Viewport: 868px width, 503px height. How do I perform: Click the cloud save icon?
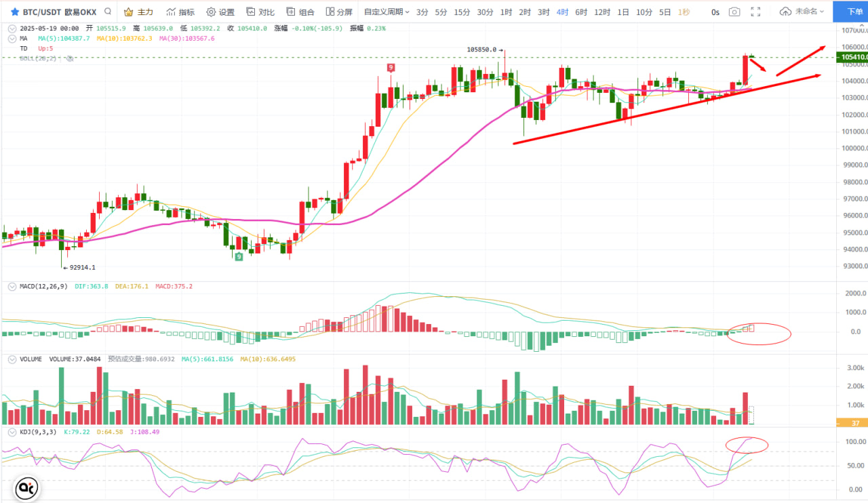tap(785, 12)
